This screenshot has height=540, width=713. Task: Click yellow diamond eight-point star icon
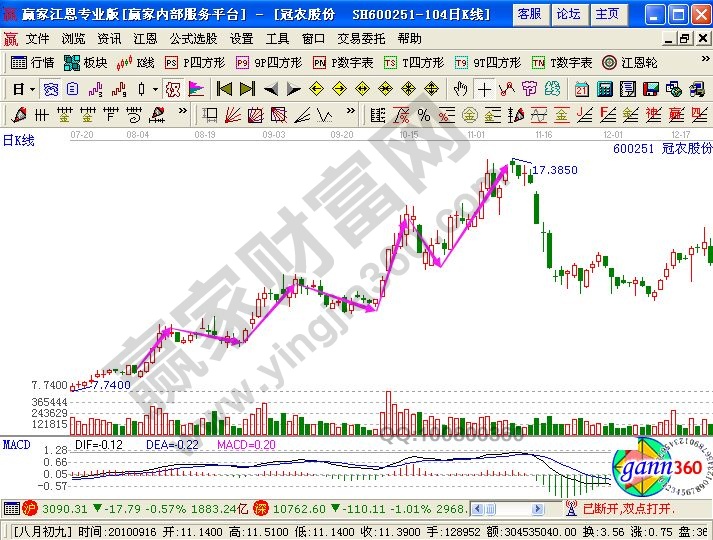point(408,89)
